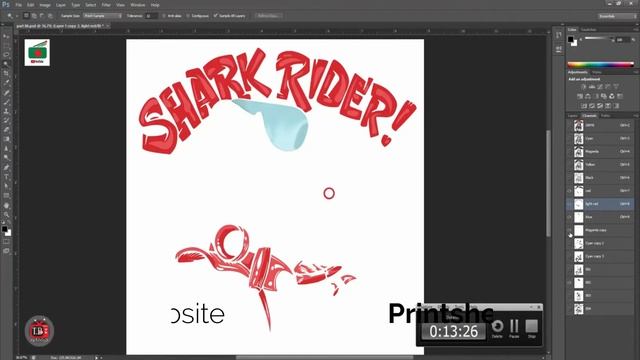Select the Brush tool
Viewport: 640px width, 360px height.
pyautogui.click(x=6, y=102)
